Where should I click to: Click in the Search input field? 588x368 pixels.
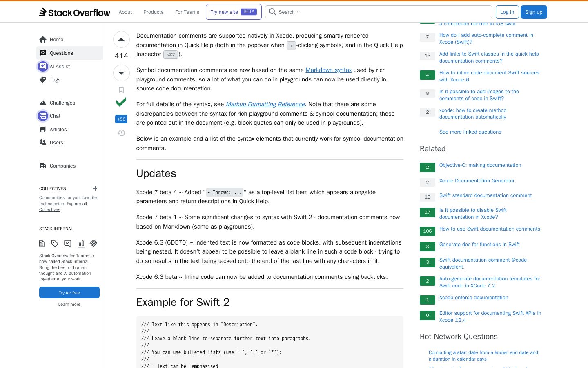379,12
